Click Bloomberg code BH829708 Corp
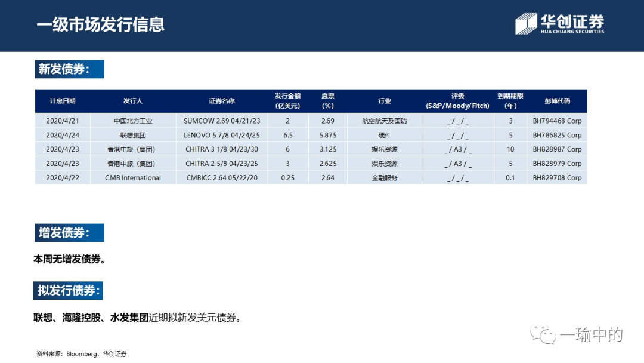This screenshot has height=363, width=644. 558,177
